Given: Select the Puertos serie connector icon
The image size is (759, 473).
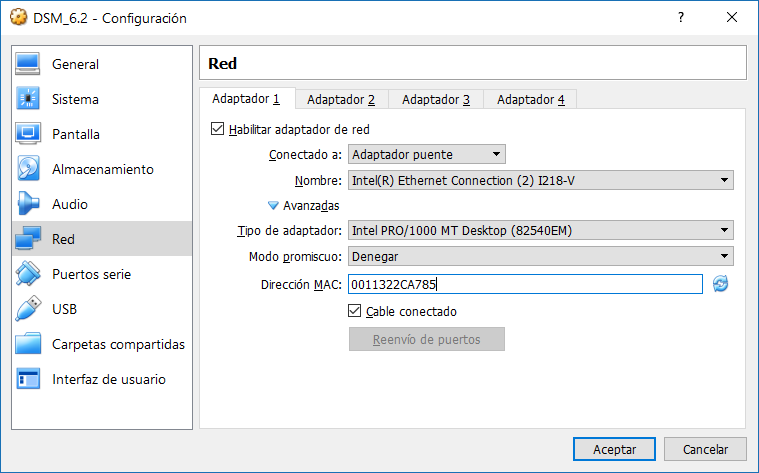Looking at the screenshot, I should (28, 274).
